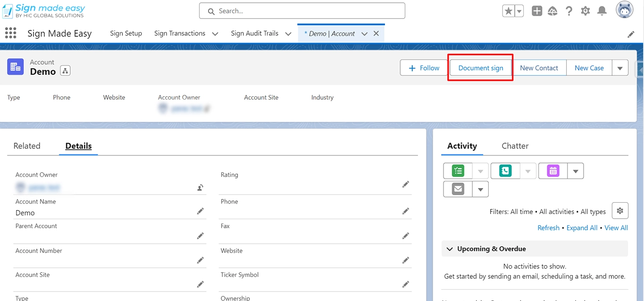Open the Log a Call dropdown arrow
This screenshot has height=301, width=644.
pos(528,171)
